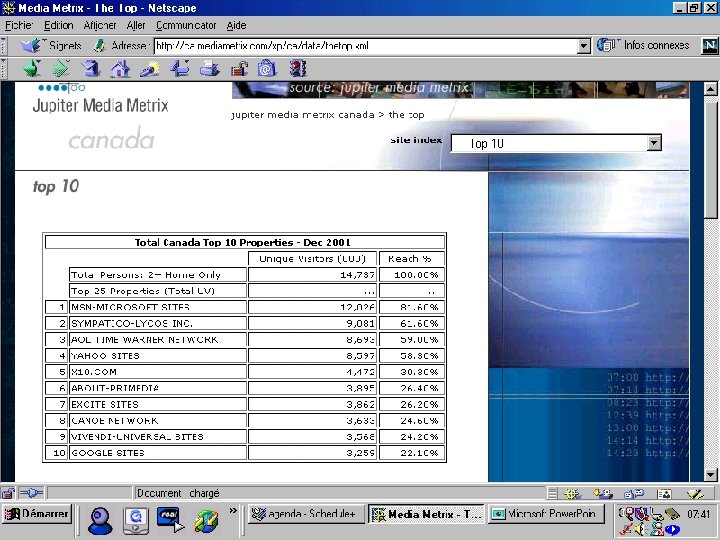The width and height of the screenshot is (720, 540).
Task: Click the CANOE NETWORK row
Action: pos(245,420)
